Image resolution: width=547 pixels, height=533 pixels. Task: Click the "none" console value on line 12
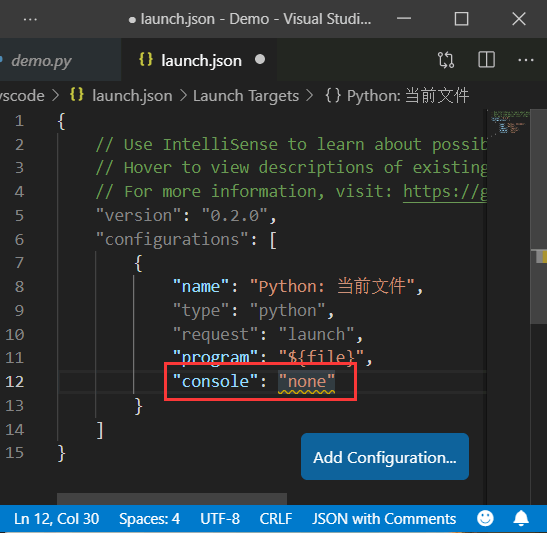[306, 381]
